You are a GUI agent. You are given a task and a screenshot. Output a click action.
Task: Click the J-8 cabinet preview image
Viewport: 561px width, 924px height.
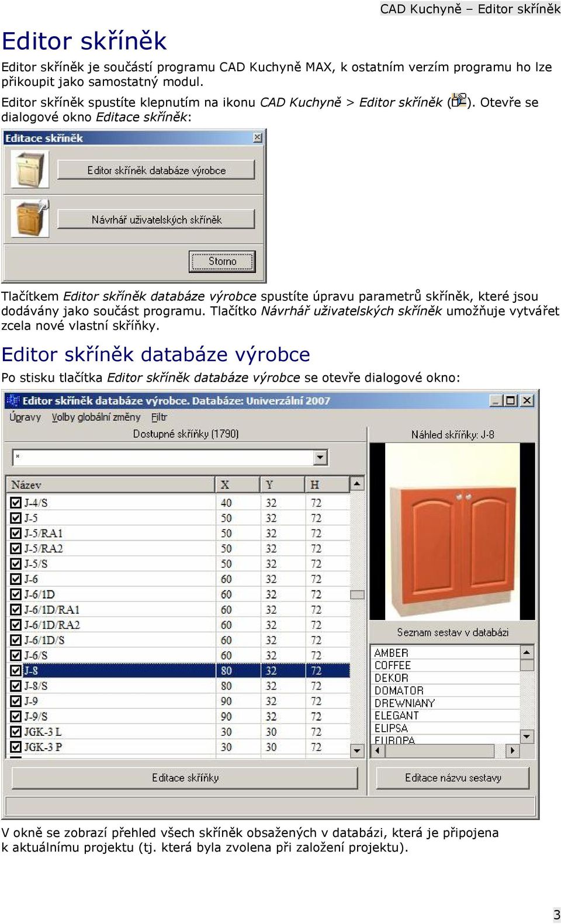tap(452, 531)
